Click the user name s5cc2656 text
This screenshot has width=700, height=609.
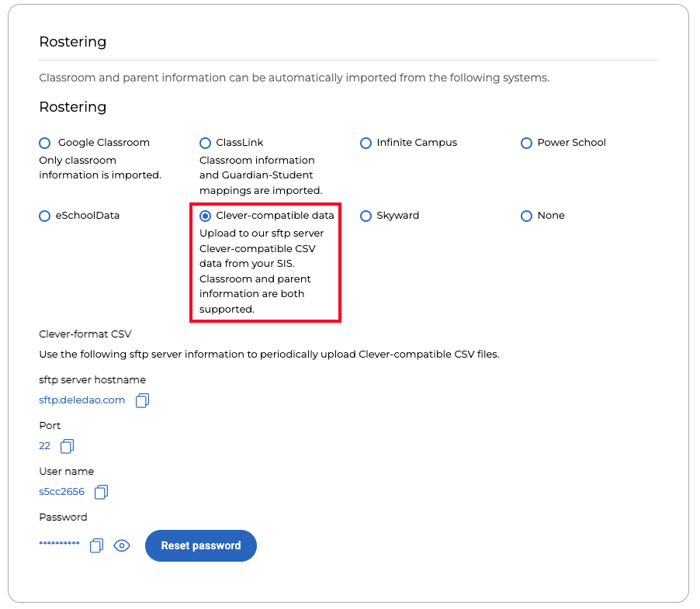click(x=61, y=492)
